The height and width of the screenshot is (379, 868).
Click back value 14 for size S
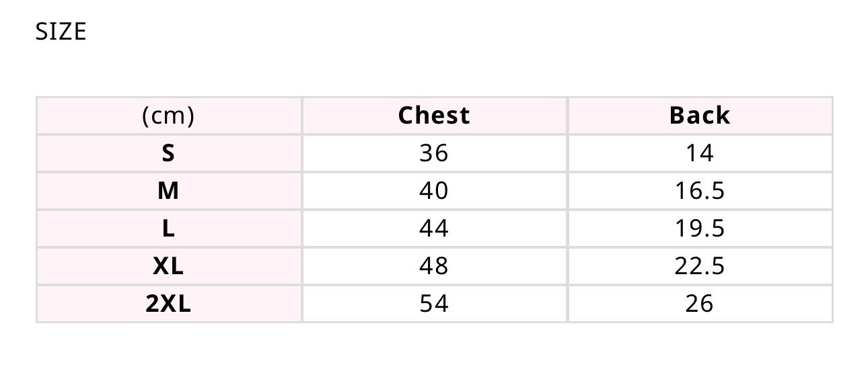coord(699,154)
